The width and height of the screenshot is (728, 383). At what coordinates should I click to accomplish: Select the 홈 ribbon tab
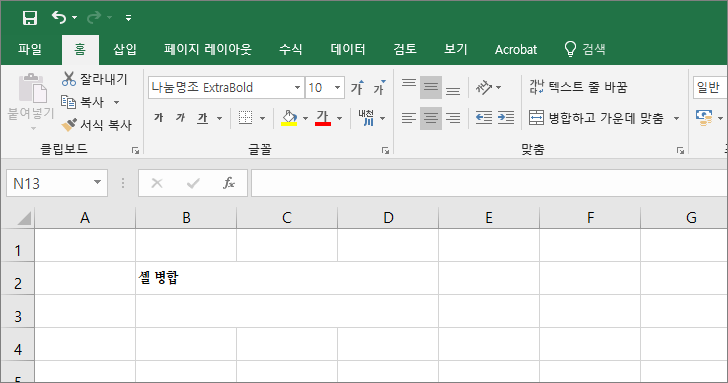pyautogui.click(x=80, y=49)
